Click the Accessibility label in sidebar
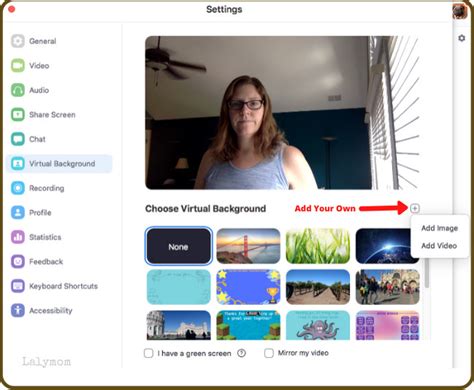 tap(51, 310)
